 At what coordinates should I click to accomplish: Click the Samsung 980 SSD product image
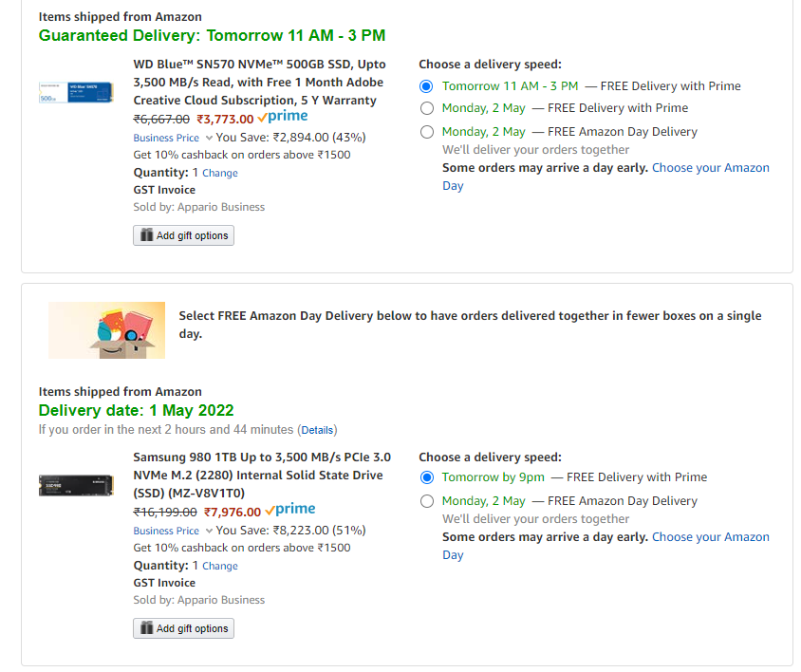tap(76, 485)
